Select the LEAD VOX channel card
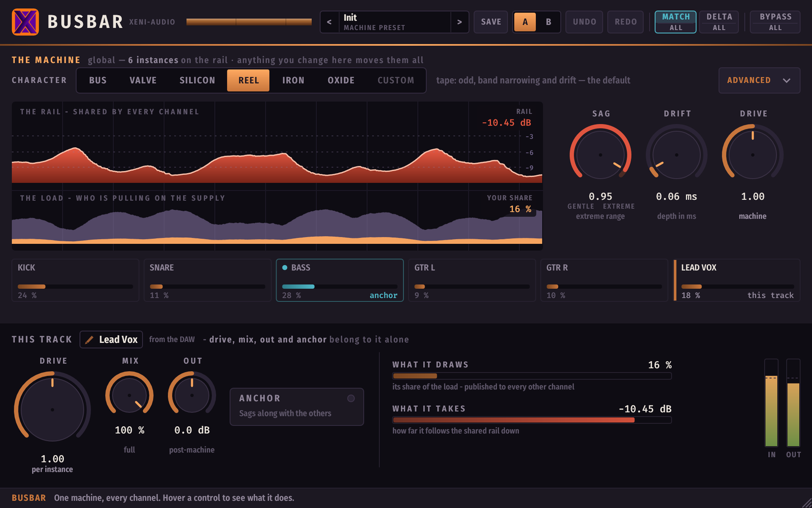 (x=737, y=280)
